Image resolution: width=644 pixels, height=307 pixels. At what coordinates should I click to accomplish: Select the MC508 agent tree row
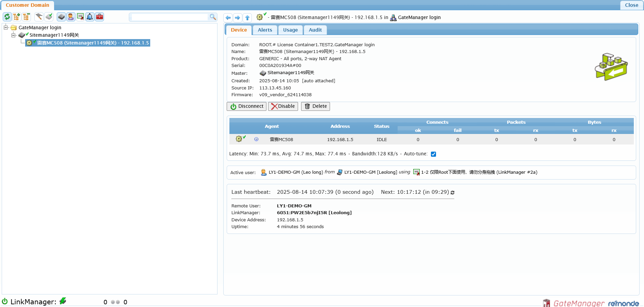(88, 43)
